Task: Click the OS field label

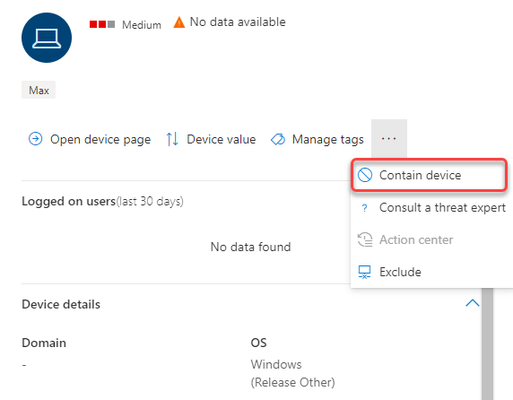Action: coord(259,343)
